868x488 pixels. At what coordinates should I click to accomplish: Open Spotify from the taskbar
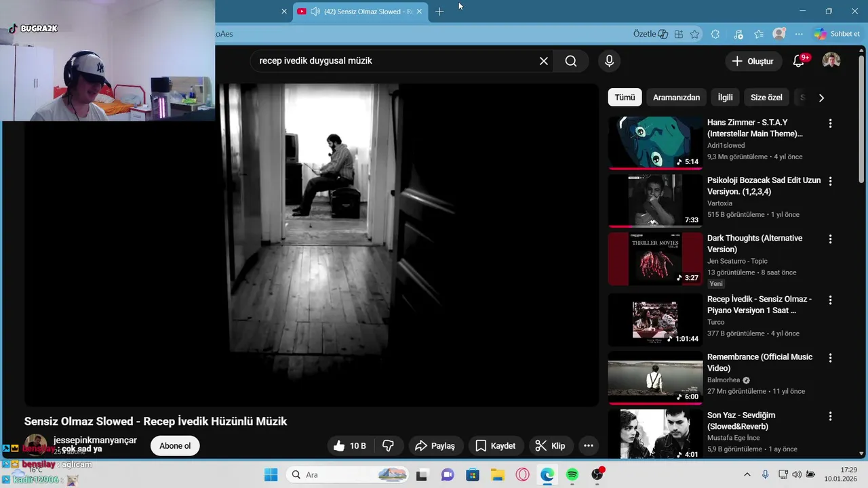572,474
